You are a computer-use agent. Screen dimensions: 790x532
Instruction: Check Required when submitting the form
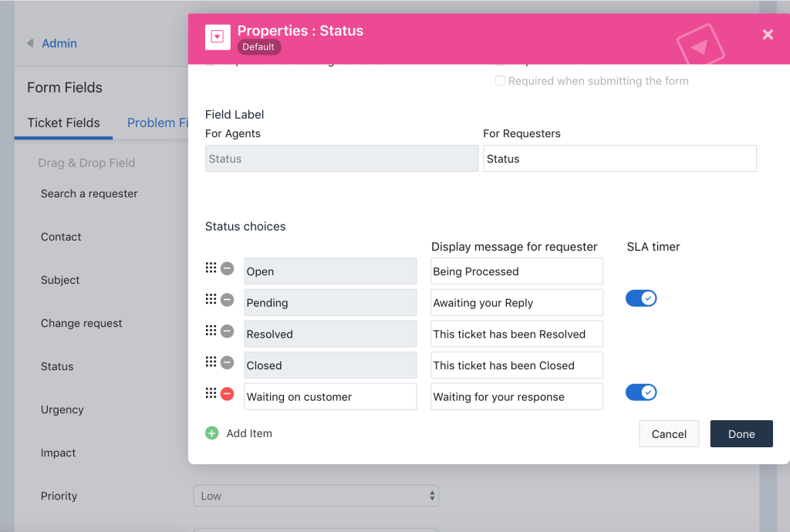pyautogui.click(x=500, y=80)
